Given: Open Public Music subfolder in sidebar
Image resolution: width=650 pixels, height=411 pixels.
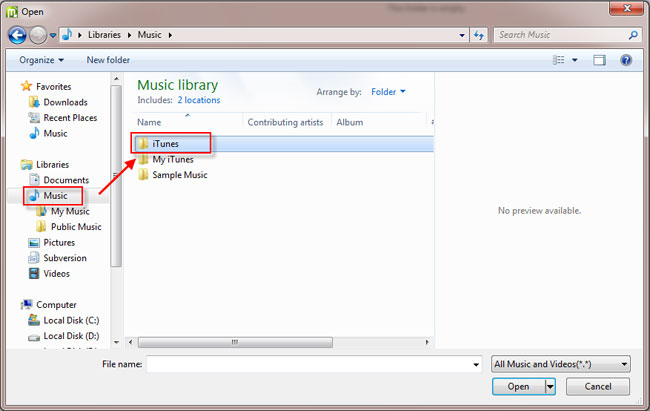Looking at the screenshot, I should click(x=76, y=227).
